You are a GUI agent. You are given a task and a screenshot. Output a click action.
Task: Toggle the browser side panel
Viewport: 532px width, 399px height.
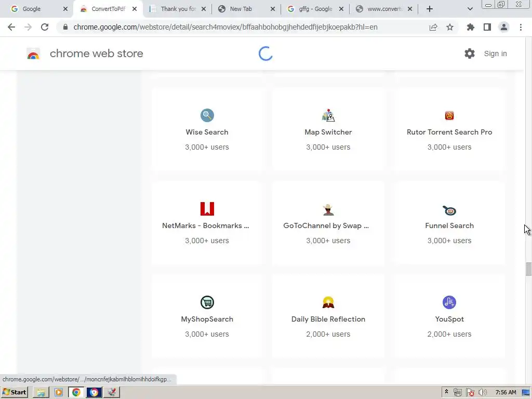pos(487,27)
